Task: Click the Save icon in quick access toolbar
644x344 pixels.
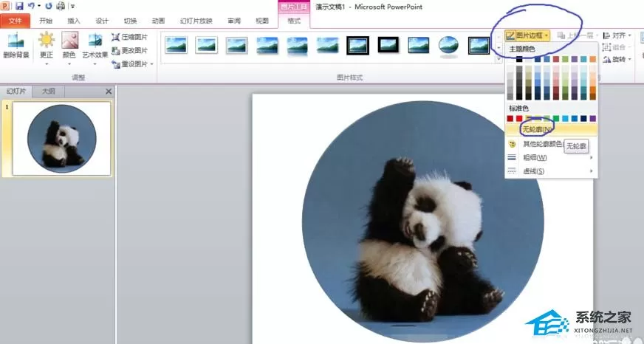Action: tap(19, 6)
